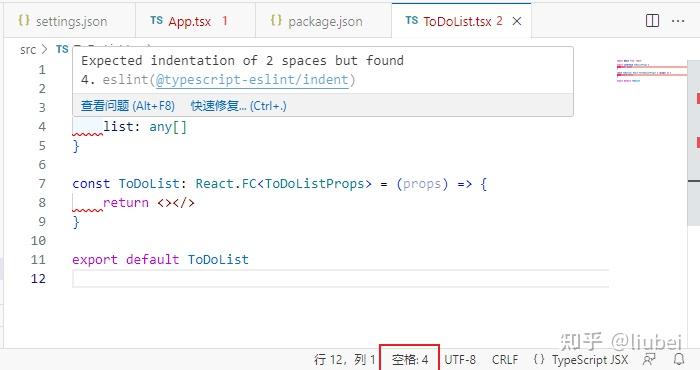Click the split editor icon
Image resolution: width=700 pixels, height=370 pixels.
coord(652,21)
